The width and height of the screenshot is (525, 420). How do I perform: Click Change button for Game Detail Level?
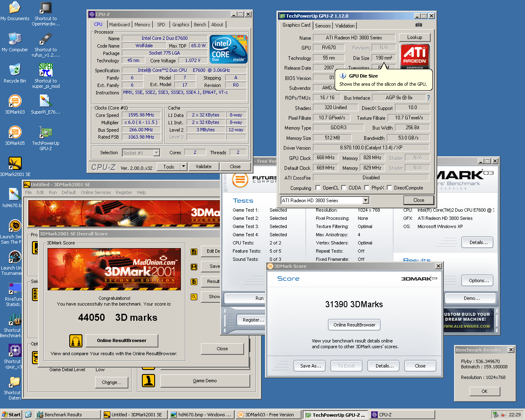coord(111,382)
